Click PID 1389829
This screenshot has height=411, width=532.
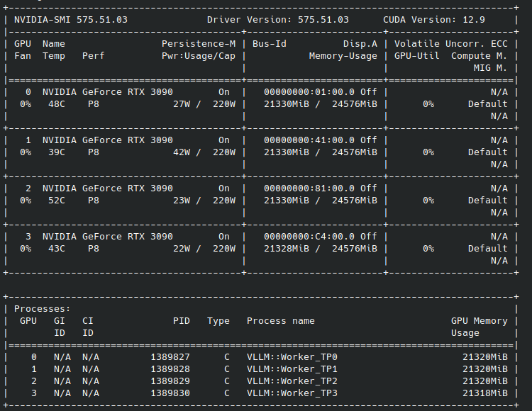click(x=170, y=381)
